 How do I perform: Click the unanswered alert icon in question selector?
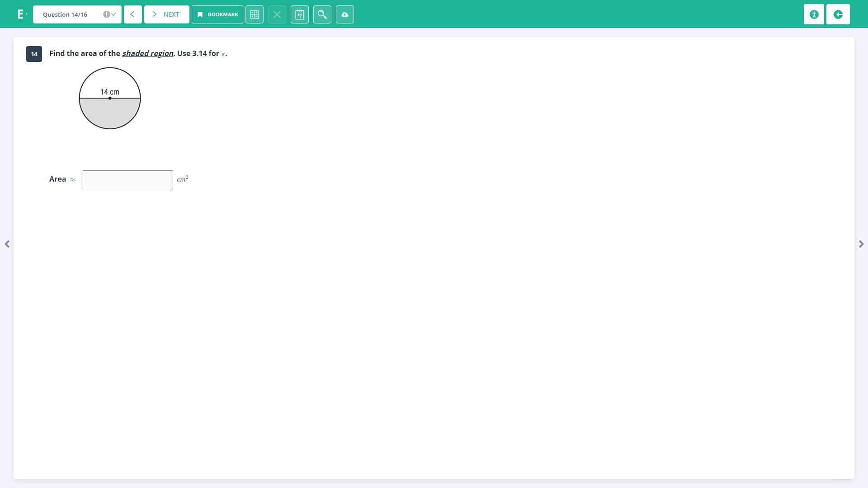[x=106, y=14]
